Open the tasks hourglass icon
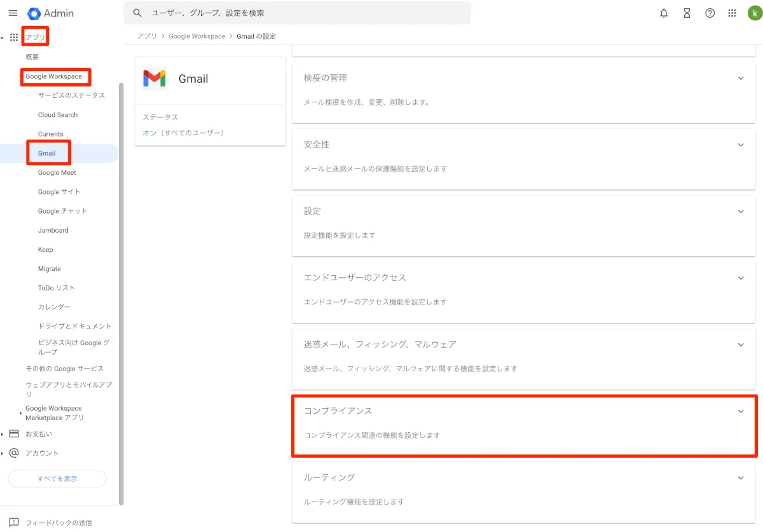The height and width of the screenshot is (532, 763). [687, 13]
